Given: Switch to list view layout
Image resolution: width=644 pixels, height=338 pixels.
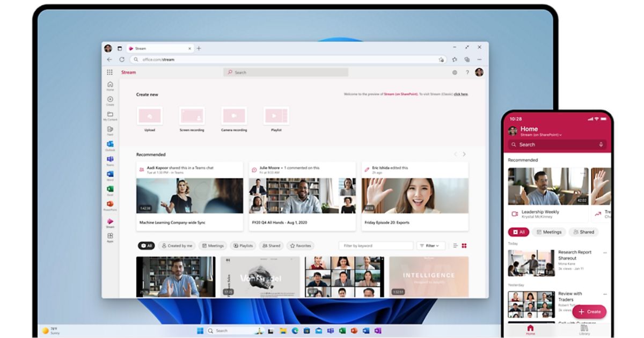Looking at the screenshot, I should click(456, 246).
